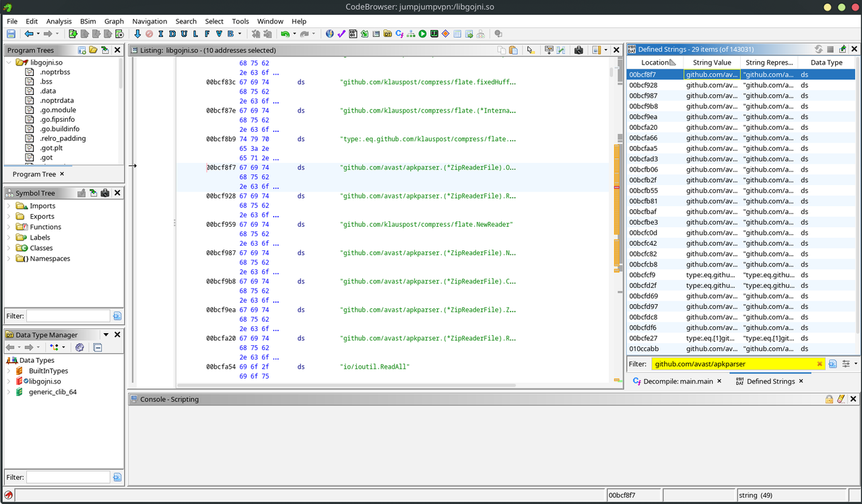This screenshot has height=504, width=862.
Task: Click the Console scroll lock icon
Action: point(830,399)
